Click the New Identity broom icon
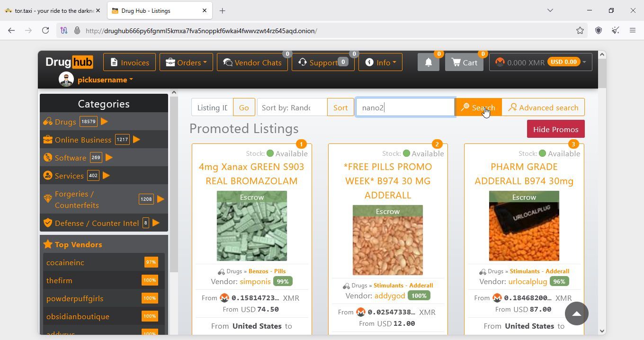The width and height of the screenshot is (644, 340). 616,31
